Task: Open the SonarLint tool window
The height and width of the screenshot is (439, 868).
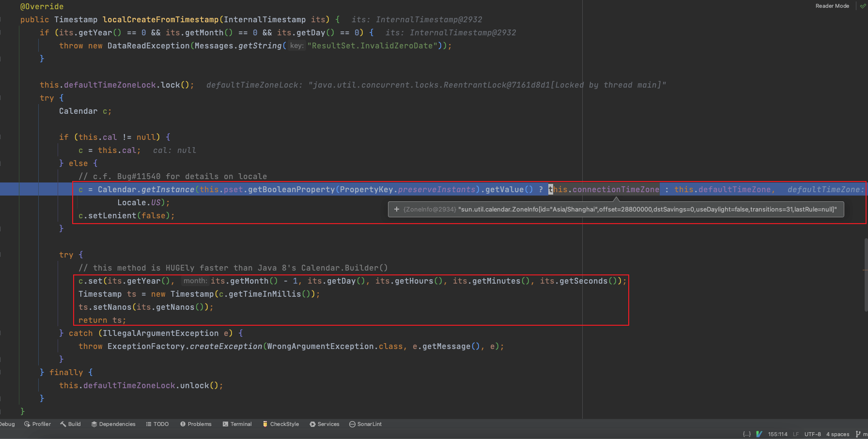Action: click(x=365, y=424)
